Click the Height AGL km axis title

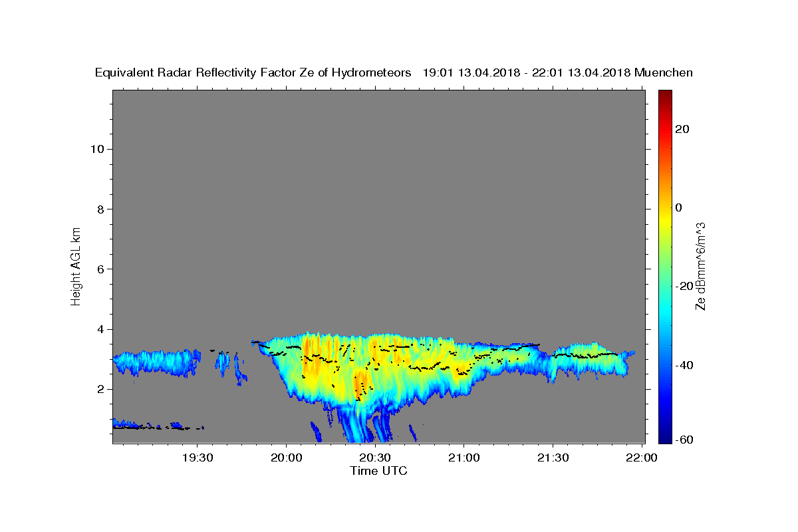coord(76,265)
